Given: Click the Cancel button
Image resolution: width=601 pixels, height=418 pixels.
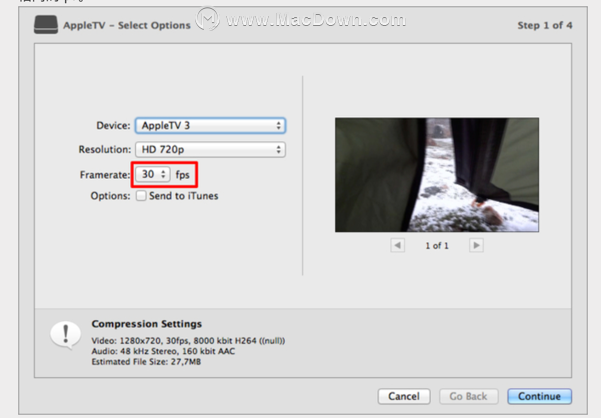Looking at the screenshot, I should (x=404, y=396).
